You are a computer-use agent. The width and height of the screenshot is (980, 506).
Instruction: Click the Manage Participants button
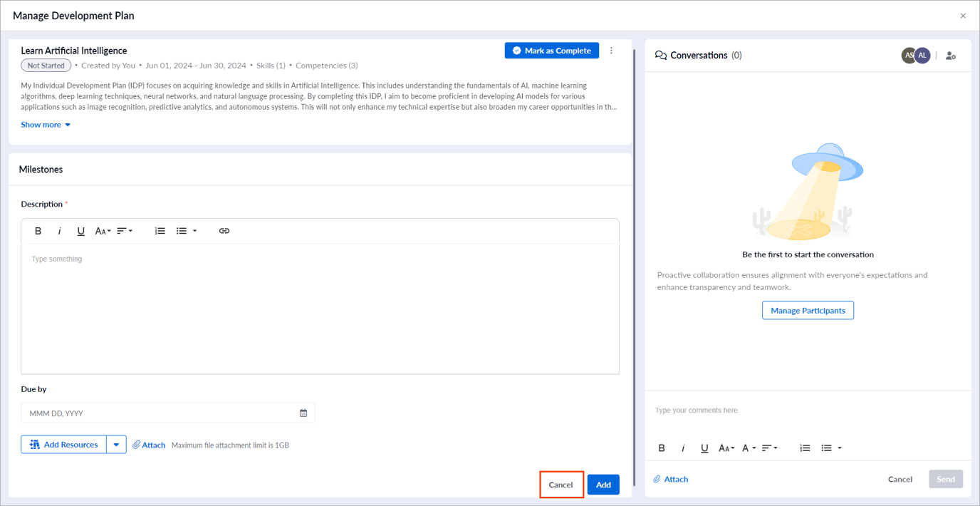808,310
